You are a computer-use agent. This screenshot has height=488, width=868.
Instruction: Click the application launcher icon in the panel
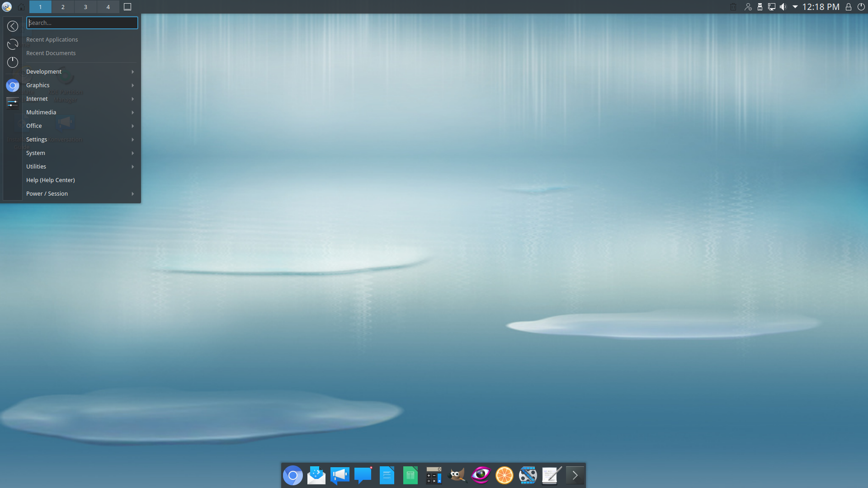7,7
